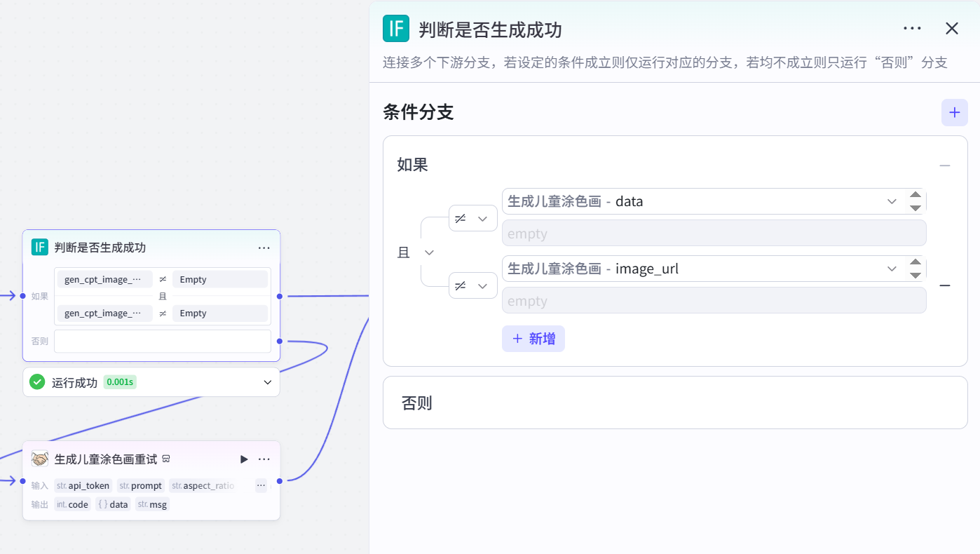
Task: Click the 生成儿童涂色画重试 node icon
Action: [x=40, y=459]
